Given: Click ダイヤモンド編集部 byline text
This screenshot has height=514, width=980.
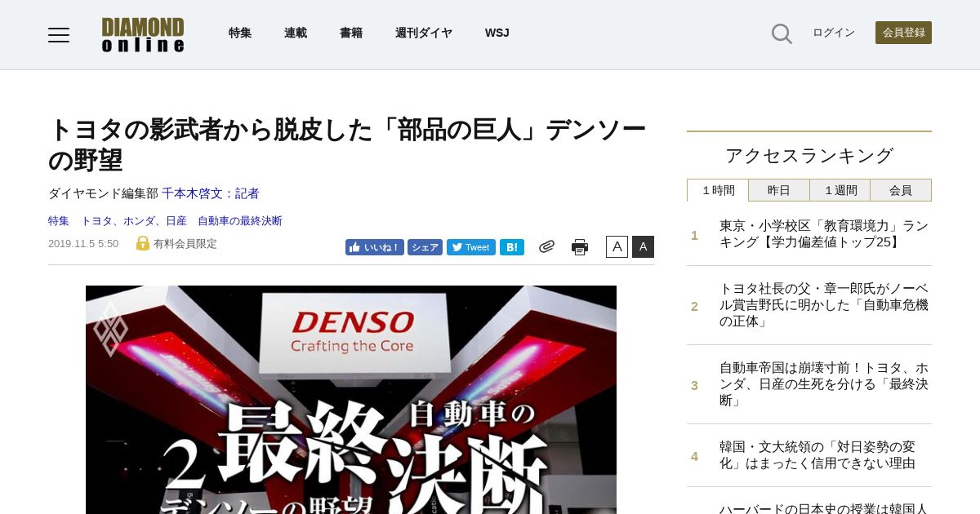Looking at the screenshot, I should coord(103,193).
